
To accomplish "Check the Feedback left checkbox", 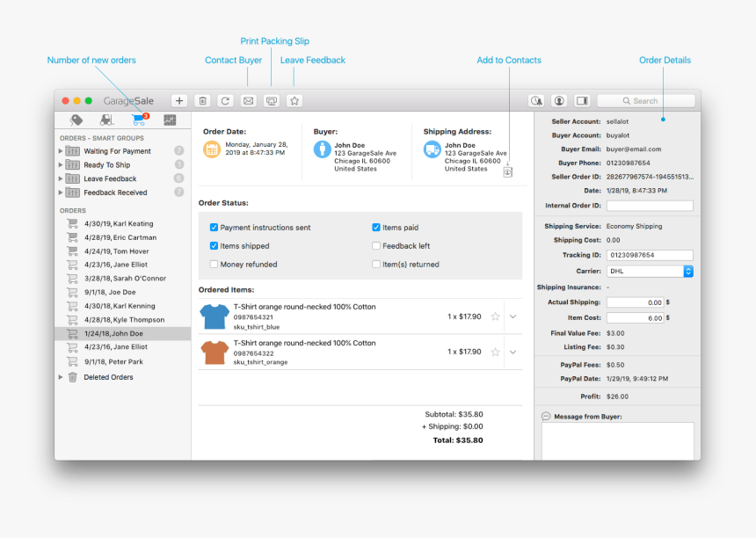I will pos(376,246).
